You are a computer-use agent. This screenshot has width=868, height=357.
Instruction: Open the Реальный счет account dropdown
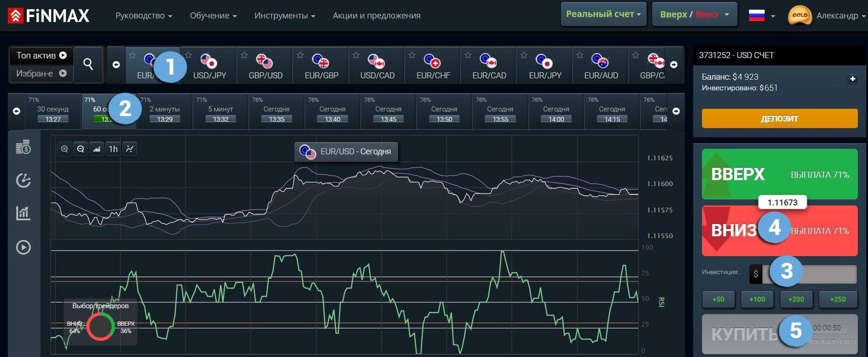[603, 14]
